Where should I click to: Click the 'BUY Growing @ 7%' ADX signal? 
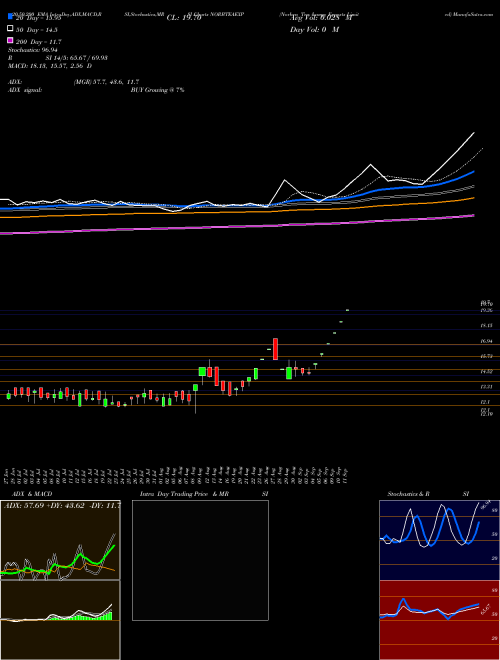(x=157, y=90)
